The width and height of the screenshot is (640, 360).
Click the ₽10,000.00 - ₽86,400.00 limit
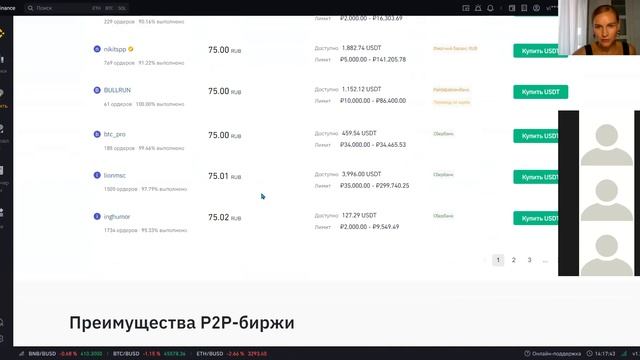373,100
